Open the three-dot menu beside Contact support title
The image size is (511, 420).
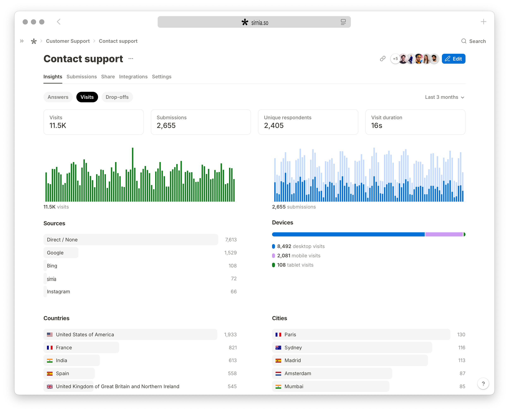click(x=131, y=58)
